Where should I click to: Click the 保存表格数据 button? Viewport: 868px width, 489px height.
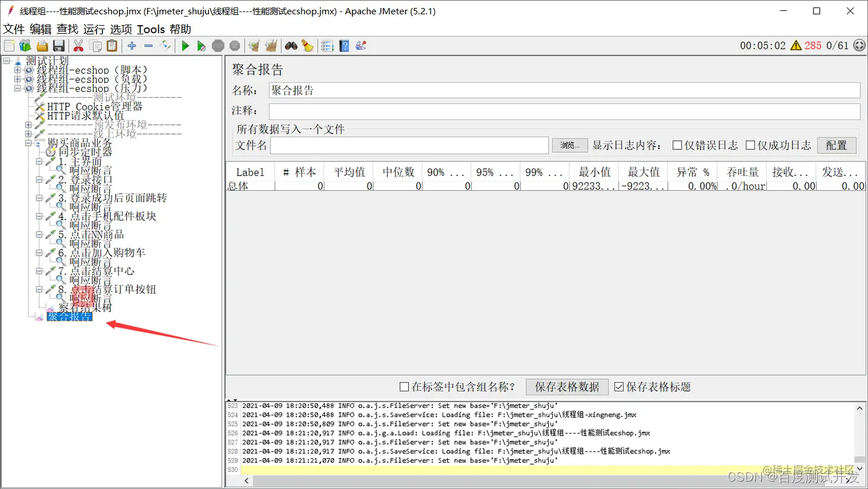click(567, 387)
